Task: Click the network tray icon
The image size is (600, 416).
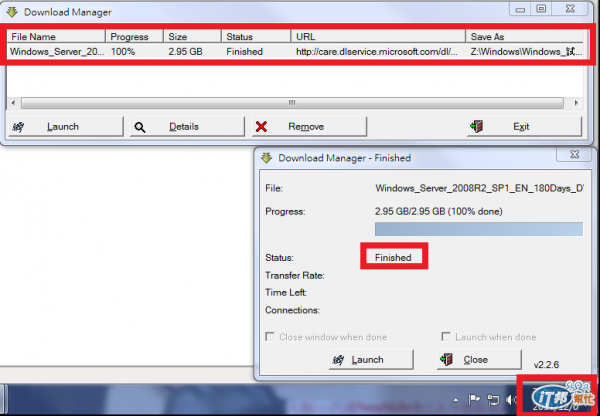Action: (493, 400)
